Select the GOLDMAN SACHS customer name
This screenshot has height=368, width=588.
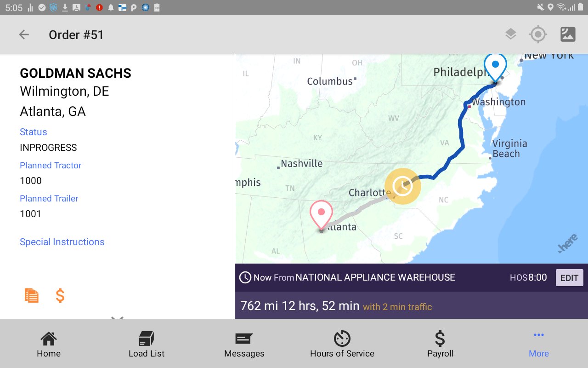(x=76, y=73)
